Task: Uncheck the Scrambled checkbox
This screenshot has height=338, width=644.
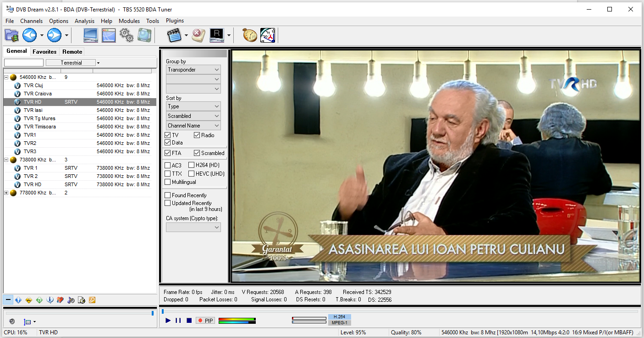Action: click(197, 153)
